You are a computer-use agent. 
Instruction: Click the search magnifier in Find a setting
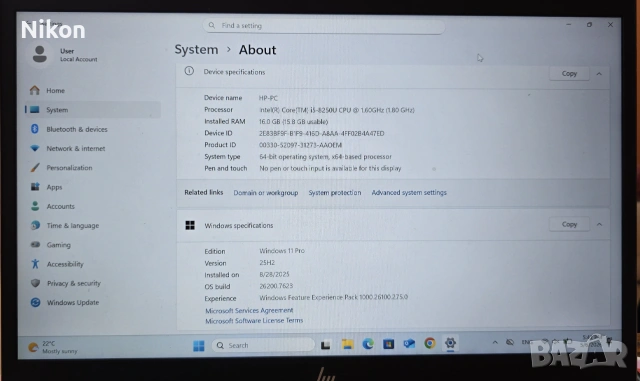pyautogui.click(x=212, y=25)
